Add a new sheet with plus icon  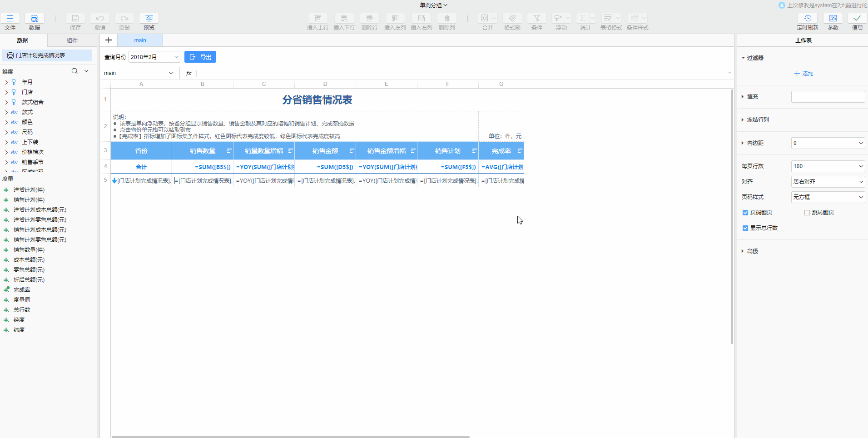[x=109, y=40]
